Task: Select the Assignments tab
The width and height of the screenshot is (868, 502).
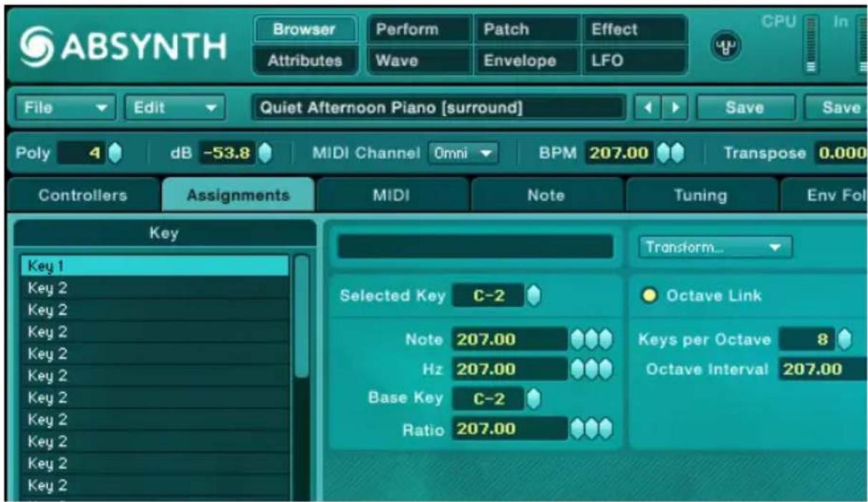Action: click(x=238, y=195)
